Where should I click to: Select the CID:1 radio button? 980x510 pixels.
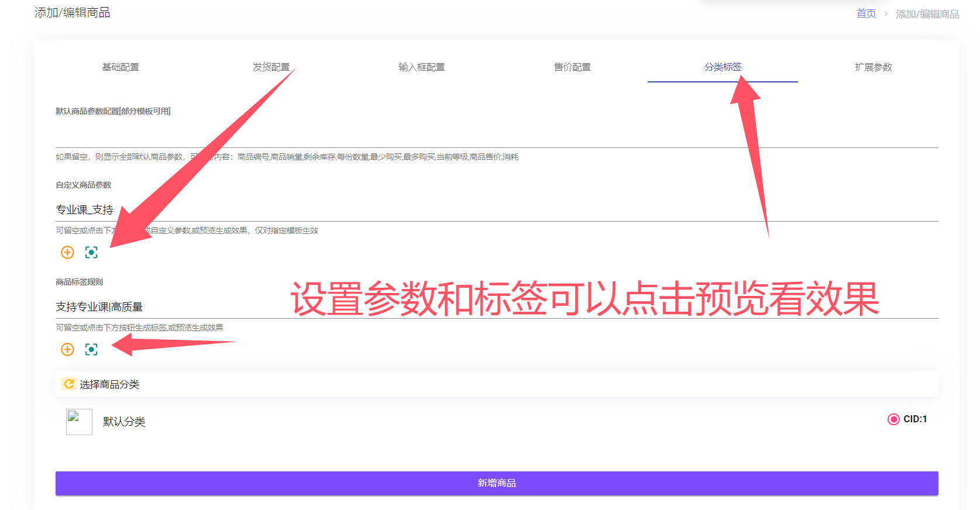click(x=893, y=419)
